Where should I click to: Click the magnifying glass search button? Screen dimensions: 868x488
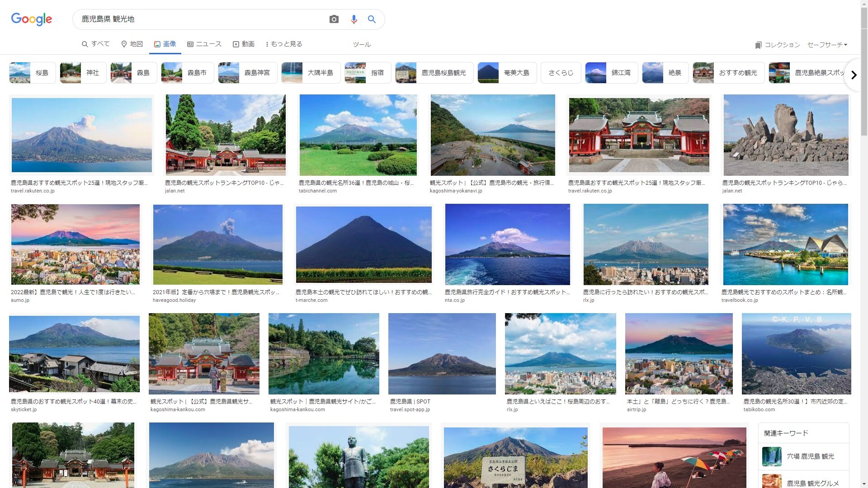click(372, 19)
